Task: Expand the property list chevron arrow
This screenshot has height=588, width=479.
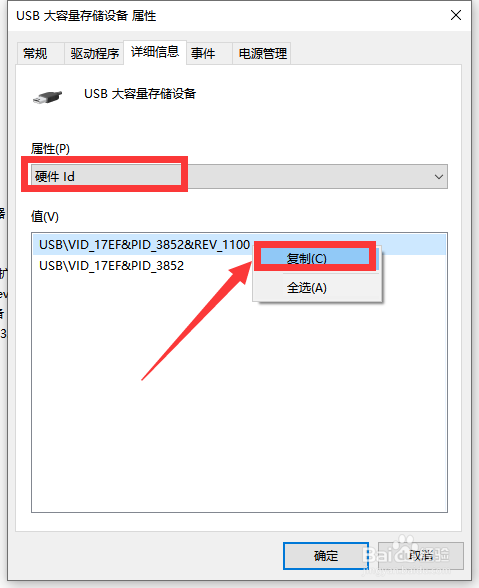Action: click(x=438, y=177)
